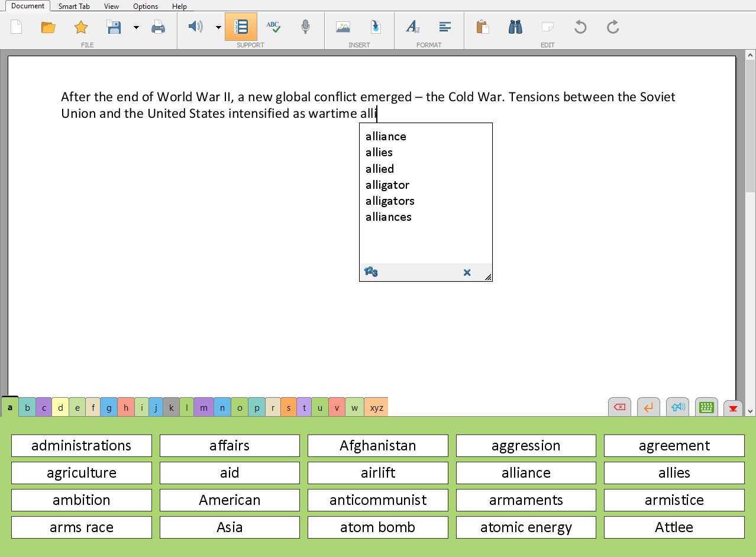The height and width of the screenshot is (557, 756).
Task: Select the letter b word tab
Action: tap(27, 407)
